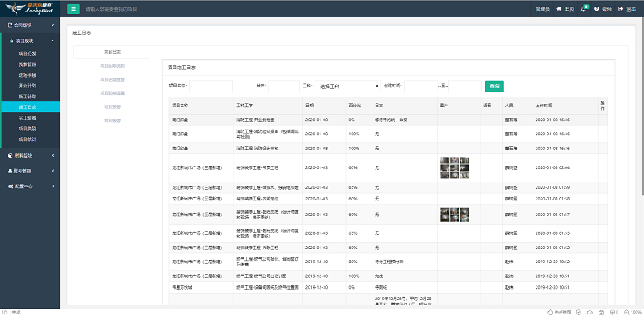Click the speaker icon in status bar
Screen dimensions: 644x316
point(590,313)
